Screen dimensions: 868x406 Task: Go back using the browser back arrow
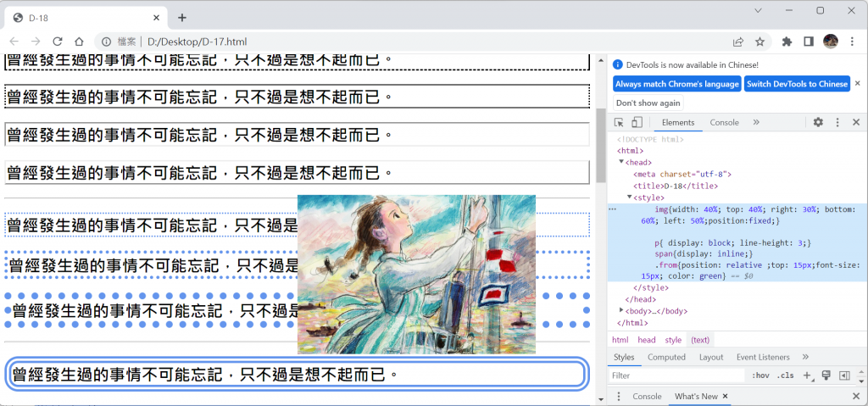(x=14, y=42)
